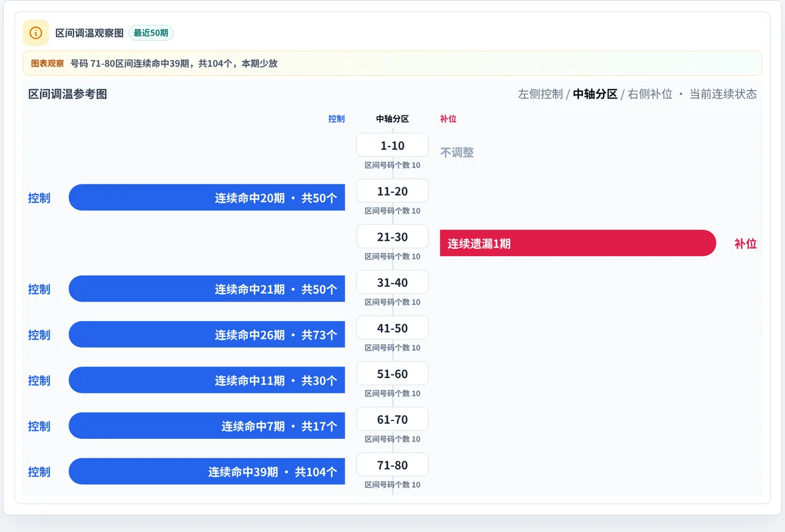
Task: Select the 21-30 range box
Action: tap(392, 237)
